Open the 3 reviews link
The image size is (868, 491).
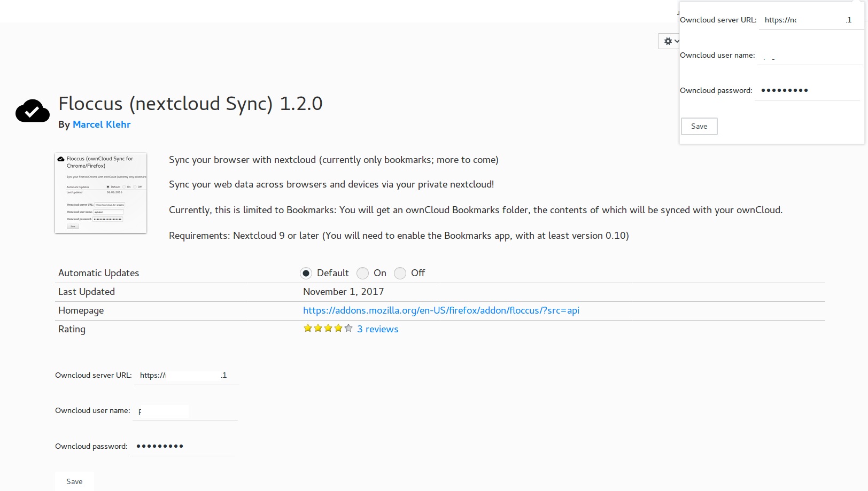point(377,329)
